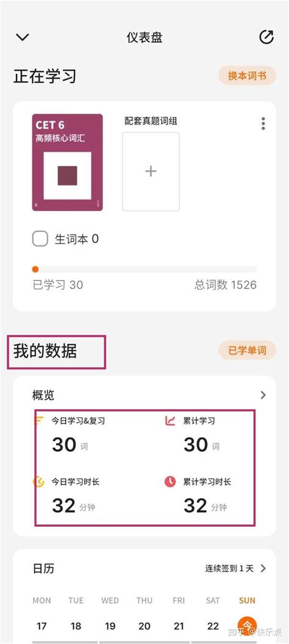Open the CET 6 高频核心词汇 book cover
The width and height of the screenshot is (289, 644).
[67, 162]
